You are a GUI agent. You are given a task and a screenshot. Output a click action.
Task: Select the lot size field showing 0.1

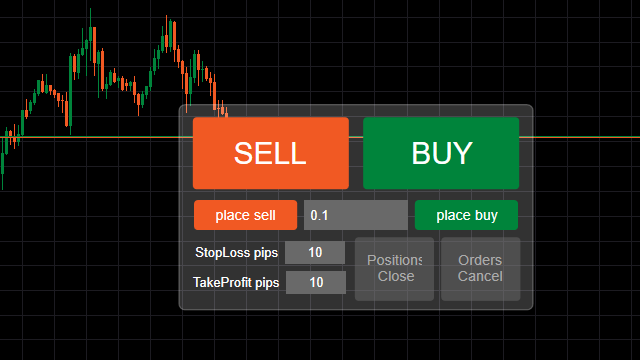[356, 215]
